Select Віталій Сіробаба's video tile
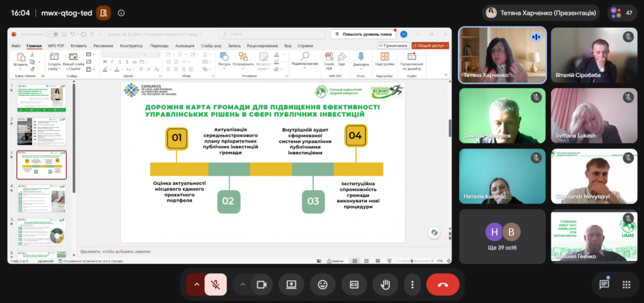The height and width of the screenshot is (303, 644). click(x=594, y=55)
